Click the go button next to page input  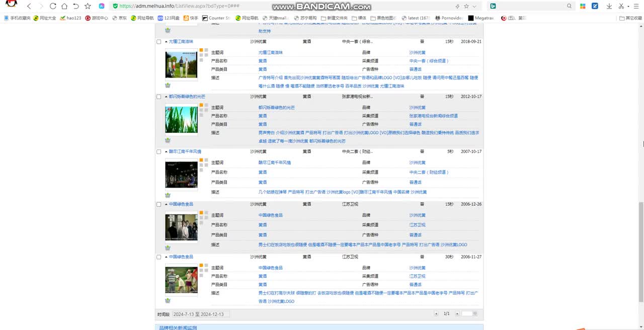(x=475, y=314)
